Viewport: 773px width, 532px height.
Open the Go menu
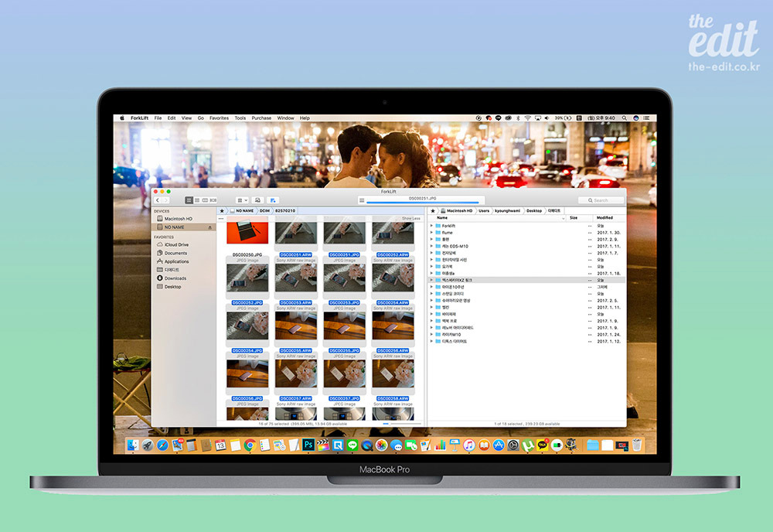(201, 118)
